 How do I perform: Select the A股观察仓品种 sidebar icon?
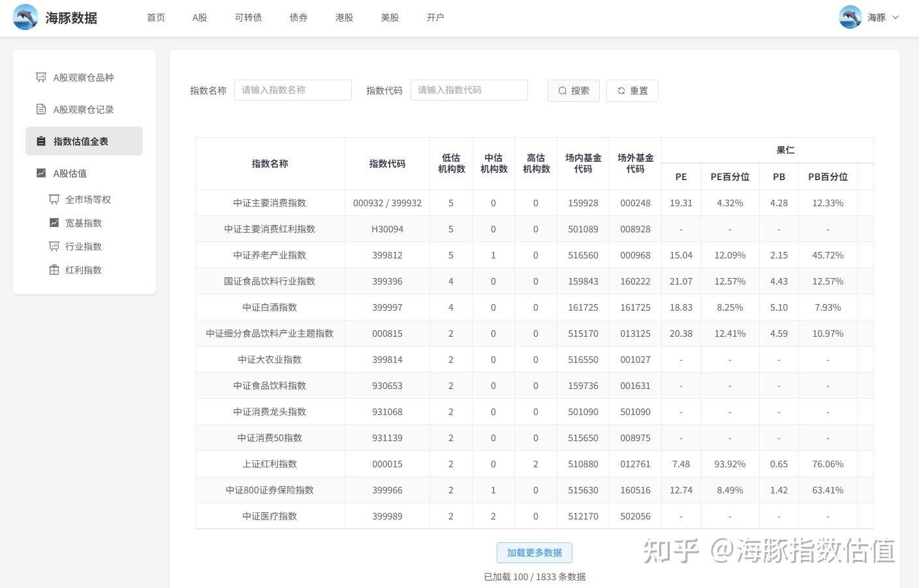[x=40, y=77]
